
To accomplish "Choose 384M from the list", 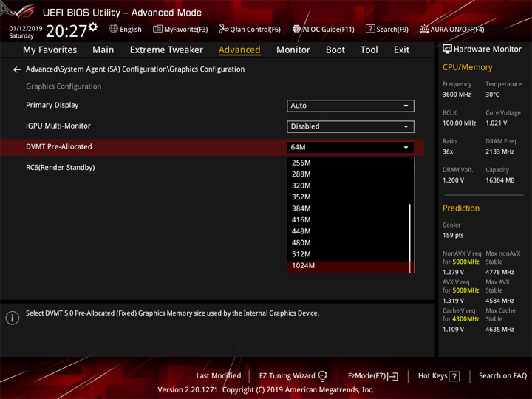I will [347, 208].
